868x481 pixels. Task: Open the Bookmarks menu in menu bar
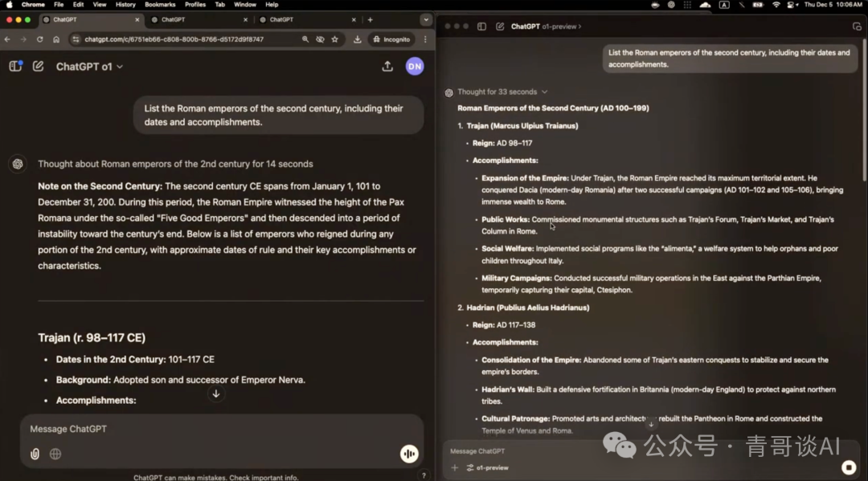(160, 5)
